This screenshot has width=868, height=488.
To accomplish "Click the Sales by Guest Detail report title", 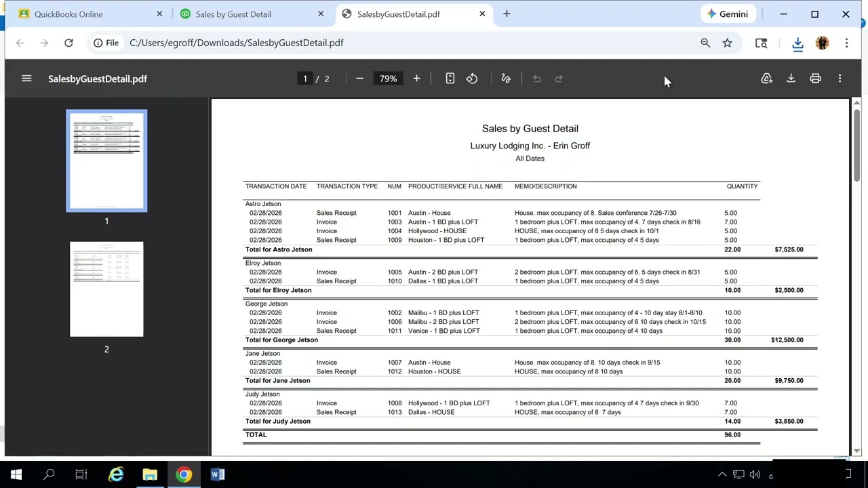I will click(x=530, y=128).
